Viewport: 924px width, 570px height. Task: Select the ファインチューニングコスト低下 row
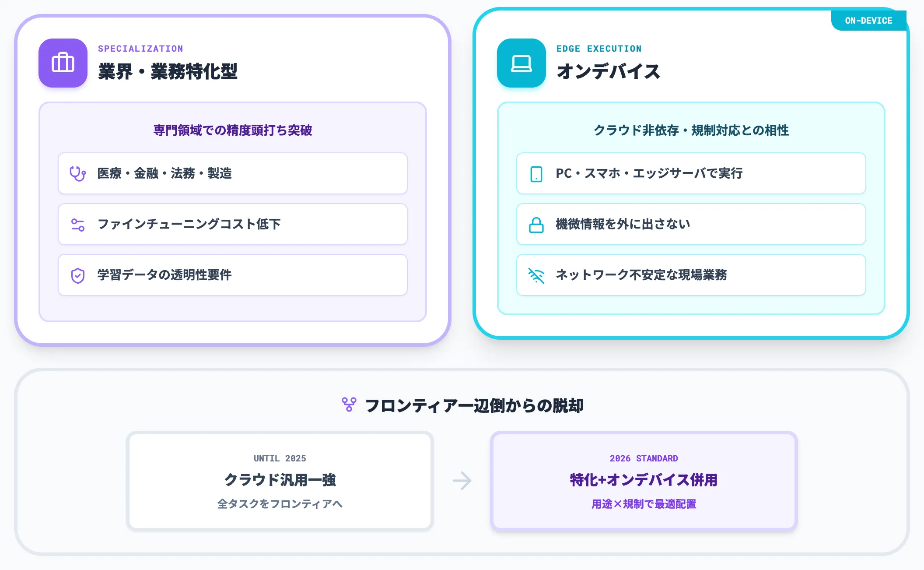pos(233,224)
